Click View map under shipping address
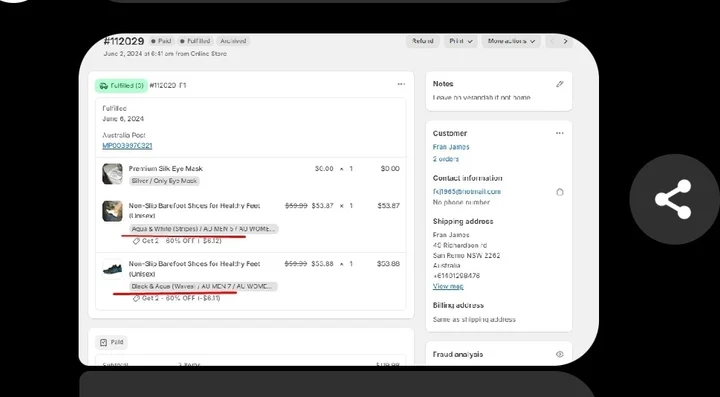The width and height of the screenshot is (720, 397). 448,286
